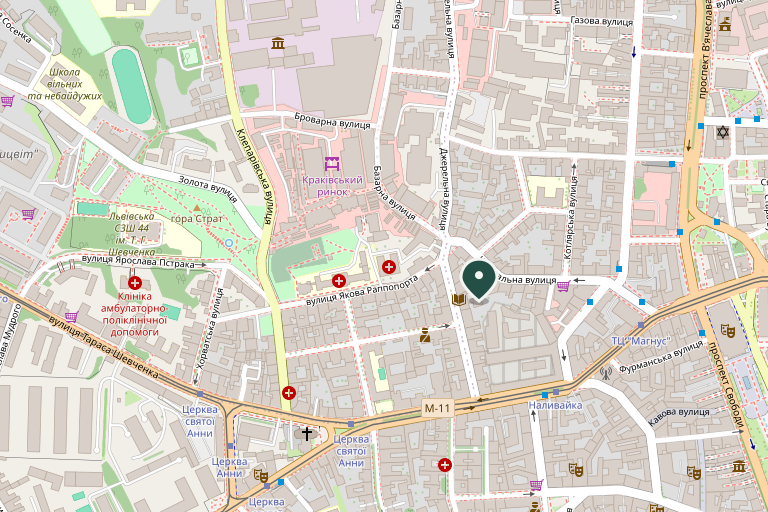
Task: Select the Фурманська вулиця street label
Action: click(661, 356)
